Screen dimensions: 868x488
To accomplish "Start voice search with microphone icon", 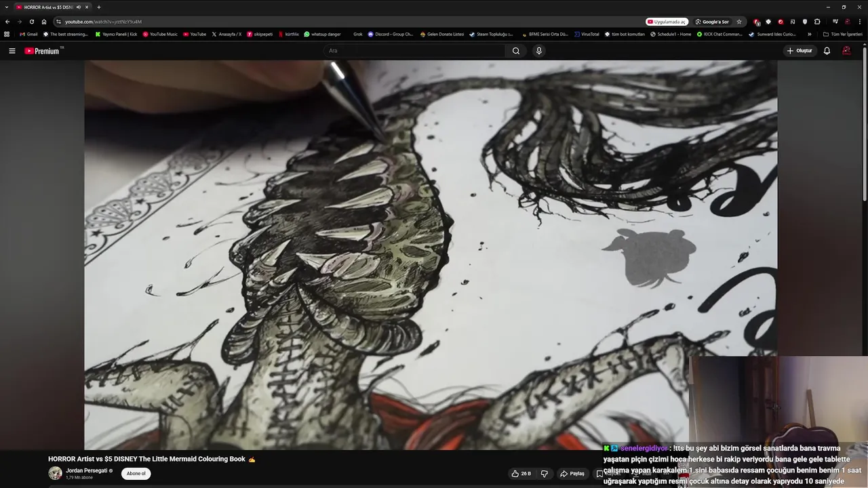I will (539, 51).
